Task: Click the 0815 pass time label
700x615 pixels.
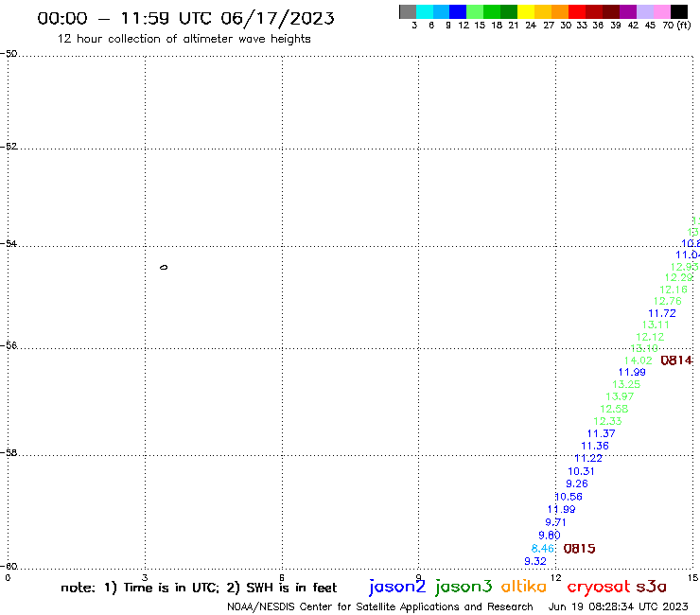Action: coord(580,549)
